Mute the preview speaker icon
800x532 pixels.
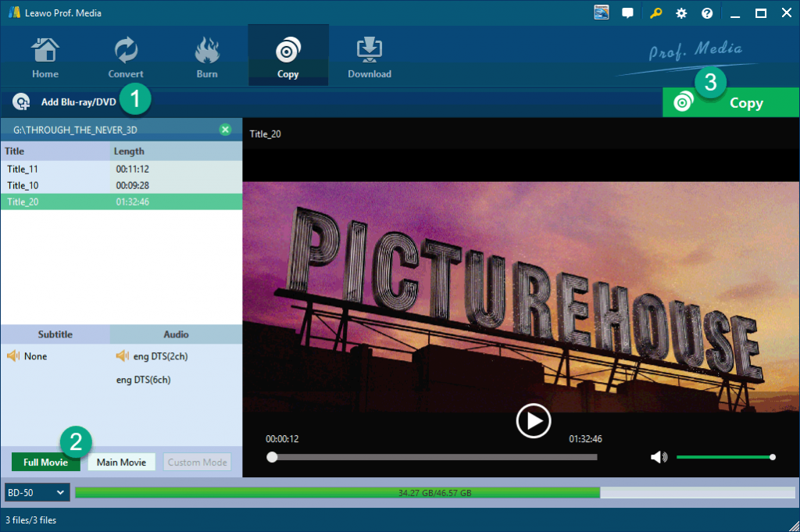pyautogui.click(x=659, y=457)
